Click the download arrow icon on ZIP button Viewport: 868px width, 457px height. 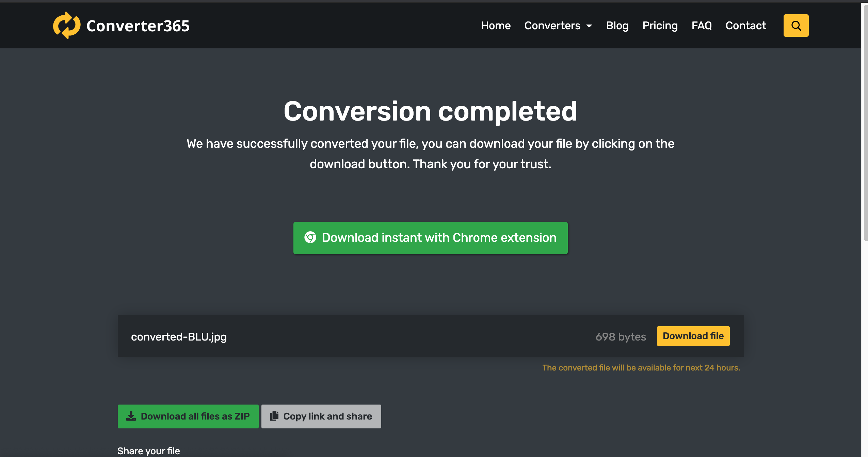[x=130, y=416]
